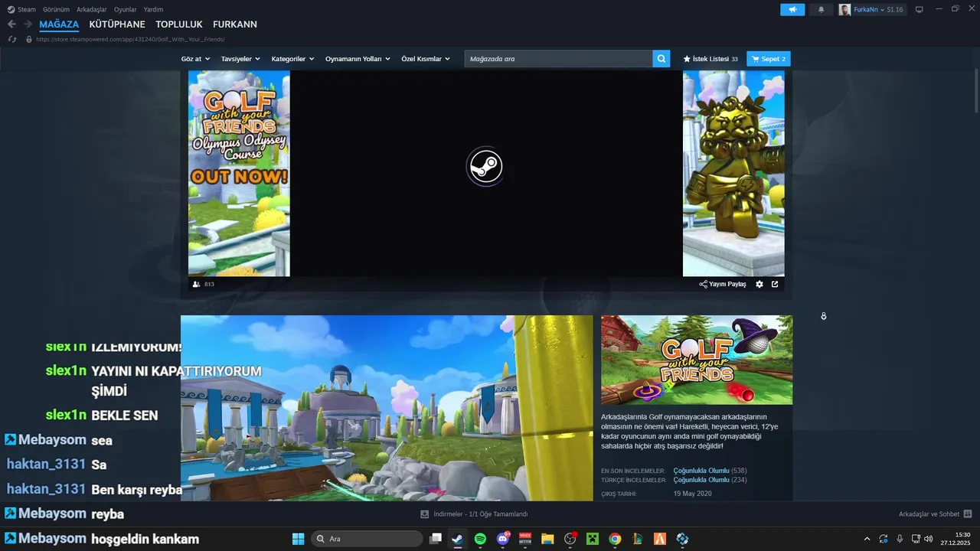
Task: Open the Turkish Çoğunlukla Olumlu (234) reviews
Action: 710,480
